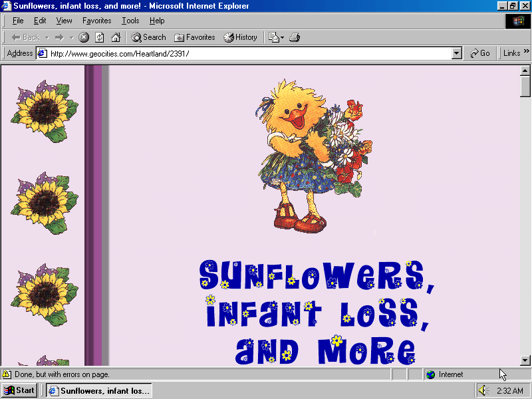Click the Refresh page icon
This screenshot has width=532, height=399.
100,37
